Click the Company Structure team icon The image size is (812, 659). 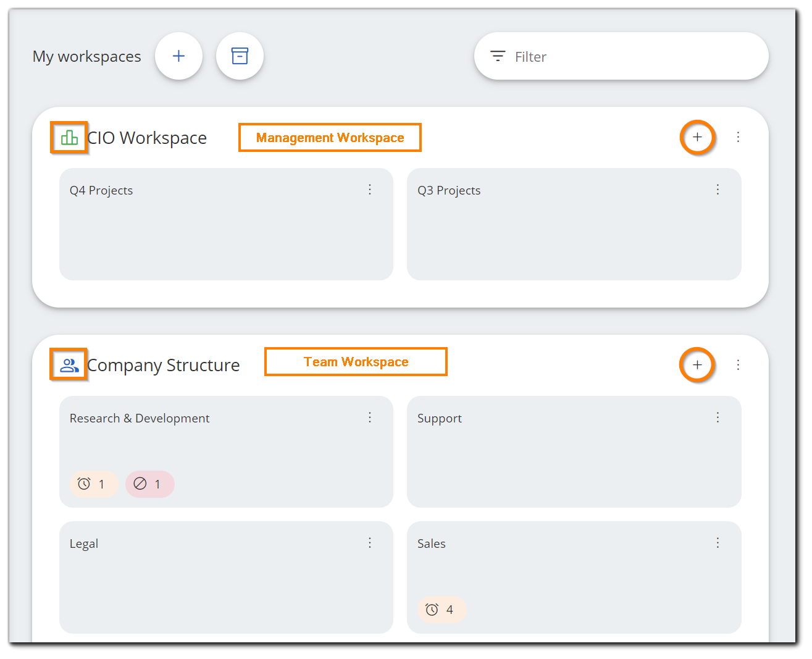[x=69, y=365]
